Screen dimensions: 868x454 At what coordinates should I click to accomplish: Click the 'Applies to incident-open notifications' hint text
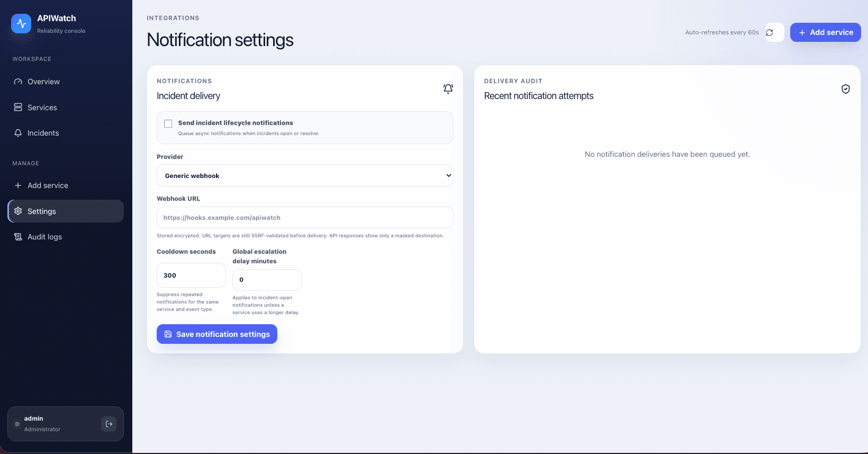(x=266, y=305)
